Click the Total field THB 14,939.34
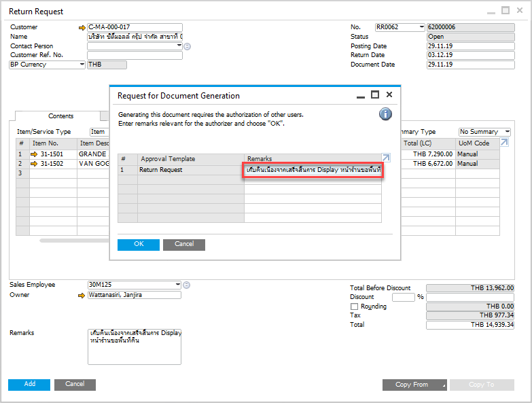Screen dimensions: 532x403 470,325
